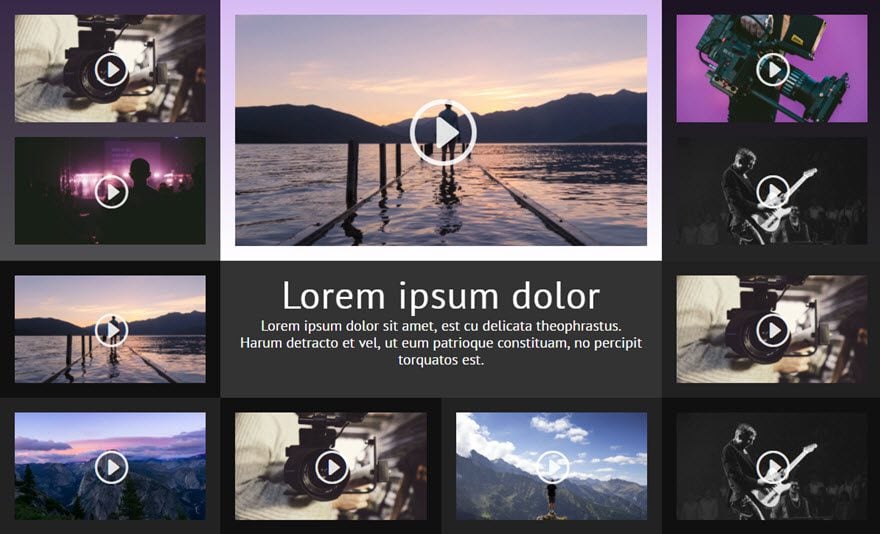Open the purple sunset valley mountains thumbnail

coord(110,466)
